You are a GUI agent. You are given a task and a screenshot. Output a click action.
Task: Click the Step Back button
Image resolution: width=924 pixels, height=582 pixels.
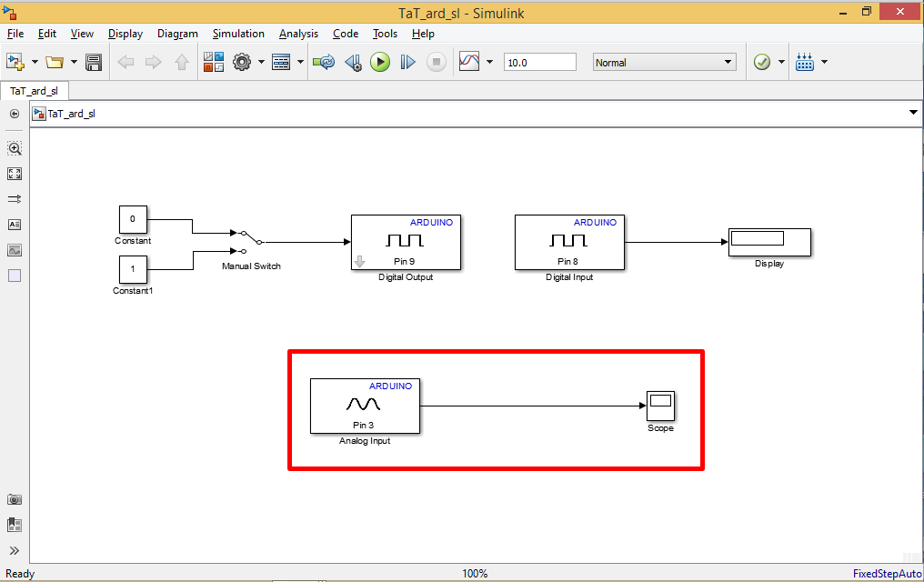353,62
